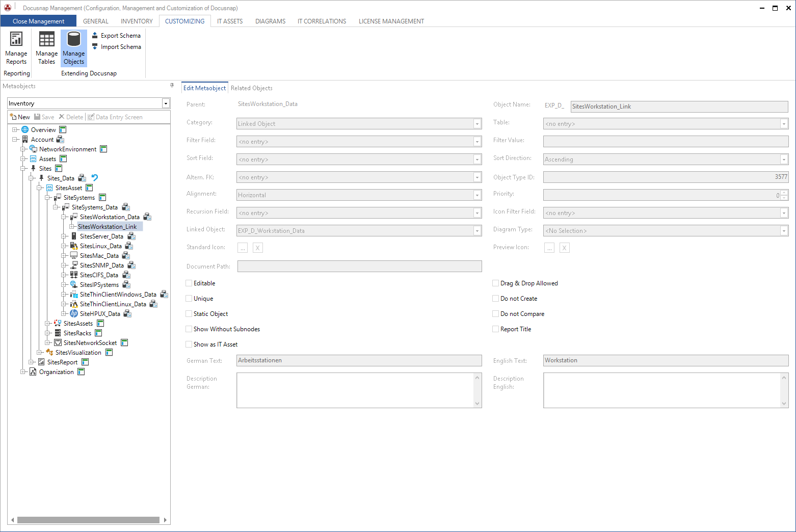The image size is (796, 532).
Task: Select SitesWorkstation_Link tree item
Action: pyautogui.click(x=107, y=226)
